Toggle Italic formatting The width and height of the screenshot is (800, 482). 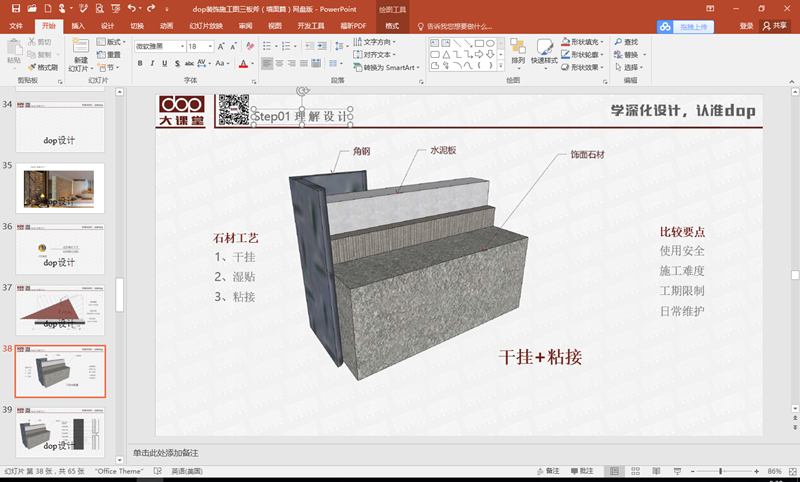click(x=152, y=63)
